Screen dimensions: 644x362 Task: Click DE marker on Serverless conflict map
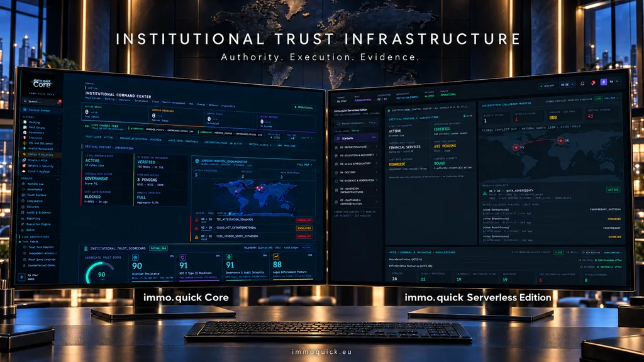tap(560, 141)
